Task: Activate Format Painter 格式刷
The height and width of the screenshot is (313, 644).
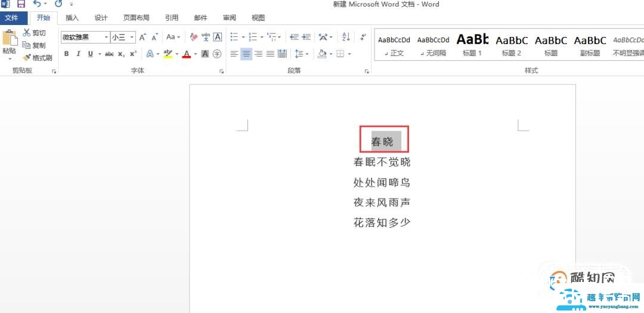Action: 38,57
